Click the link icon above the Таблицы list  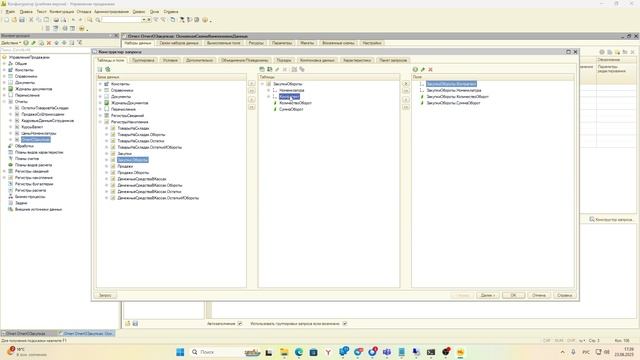point(302,69)
